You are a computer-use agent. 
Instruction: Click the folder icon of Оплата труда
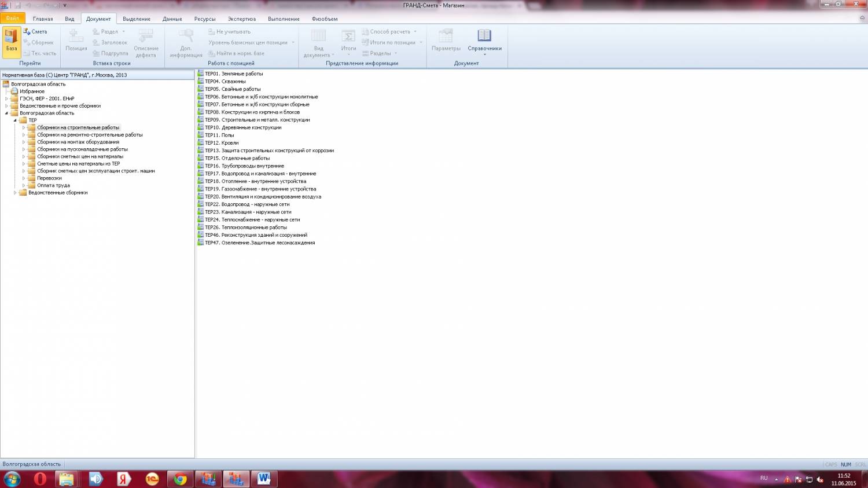click(32, 185)
